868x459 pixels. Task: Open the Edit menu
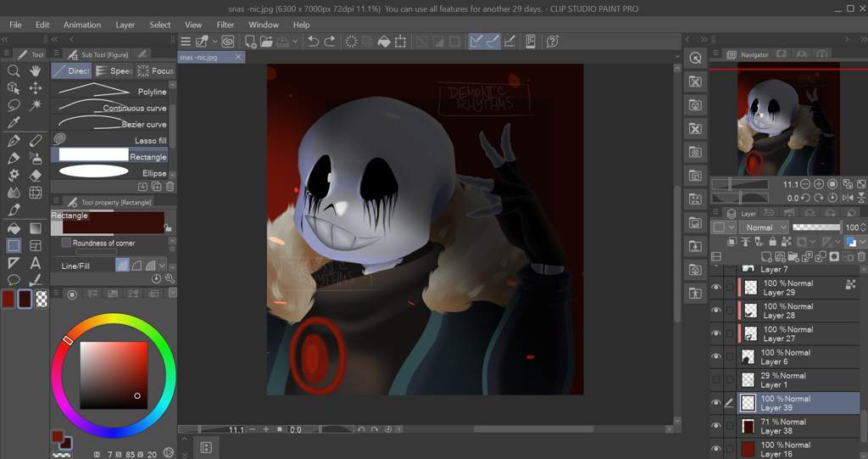point(42,25)
